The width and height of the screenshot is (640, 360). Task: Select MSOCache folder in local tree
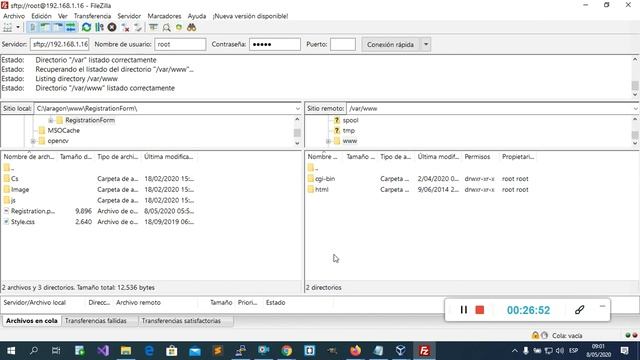pyautogui.click(x=63, y=131)
